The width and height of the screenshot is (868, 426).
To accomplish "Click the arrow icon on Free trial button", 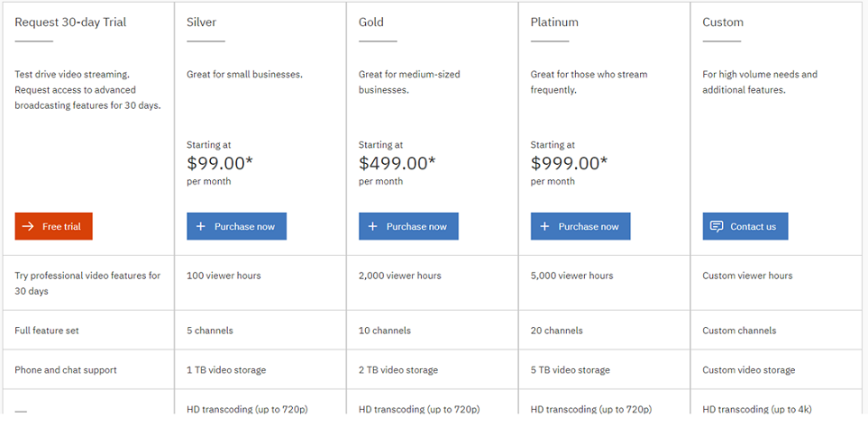I will coord(29,227).
